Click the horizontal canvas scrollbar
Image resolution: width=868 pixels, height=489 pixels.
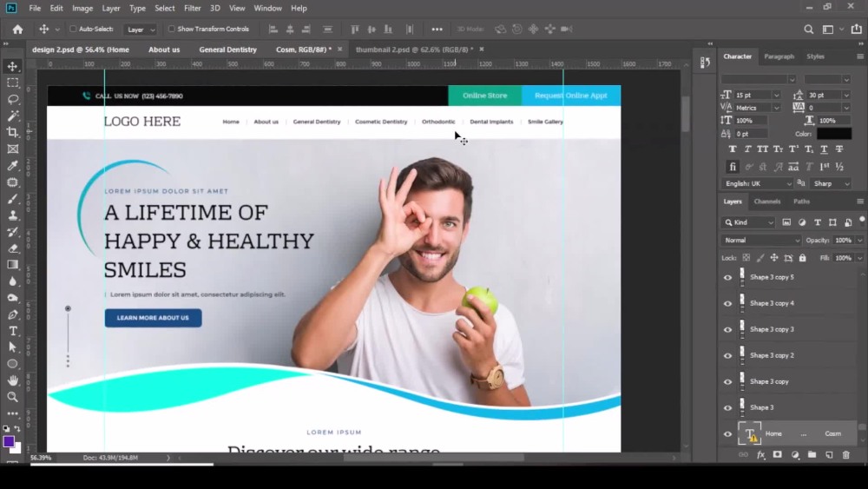click(x=433, y=458)
